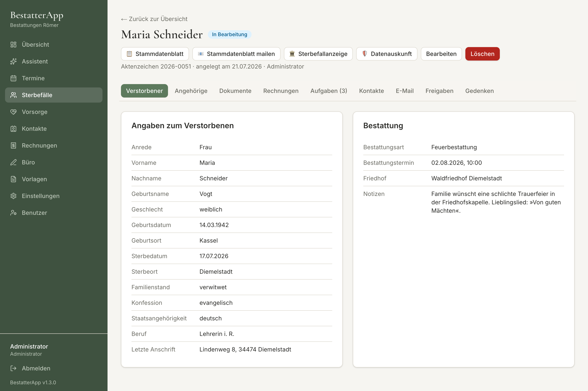Click the Familienstand value verwitwet

(213, 287)
